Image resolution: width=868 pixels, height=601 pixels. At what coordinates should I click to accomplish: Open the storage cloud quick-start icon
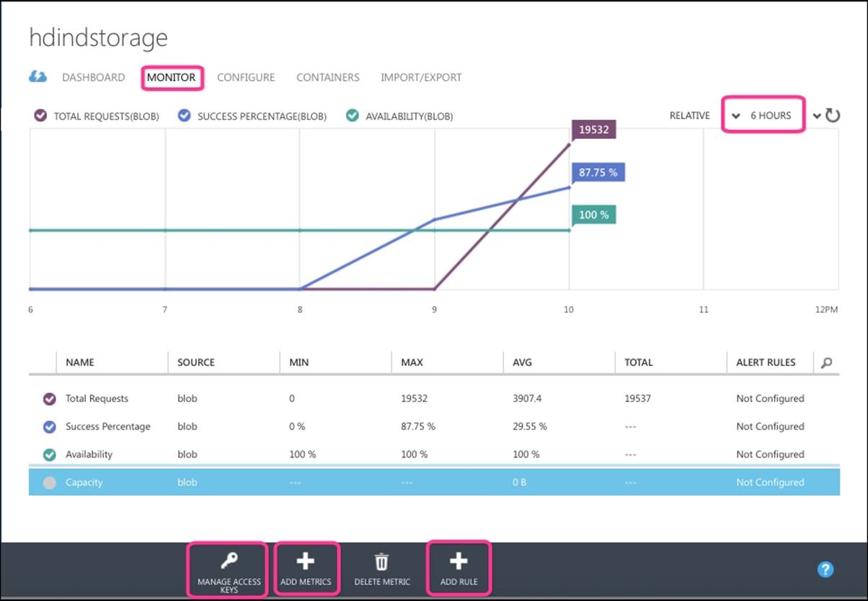[37, 76]
